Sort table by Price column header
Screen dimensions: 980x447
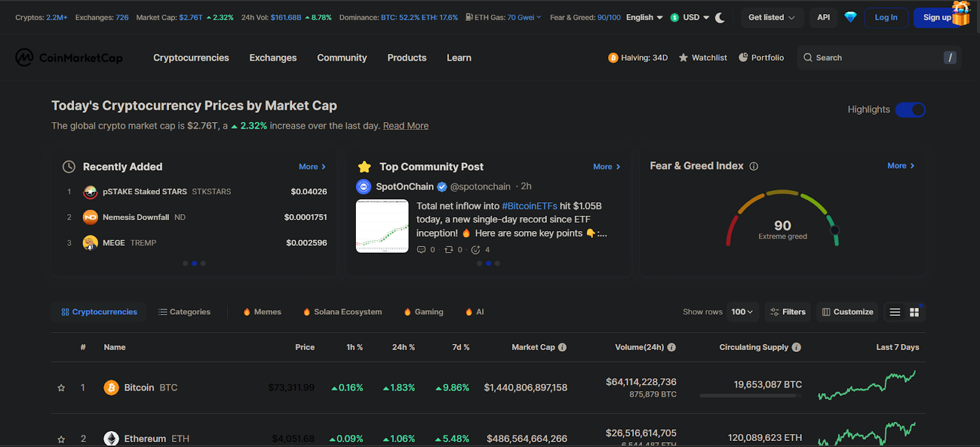click(x=305, y=347)
